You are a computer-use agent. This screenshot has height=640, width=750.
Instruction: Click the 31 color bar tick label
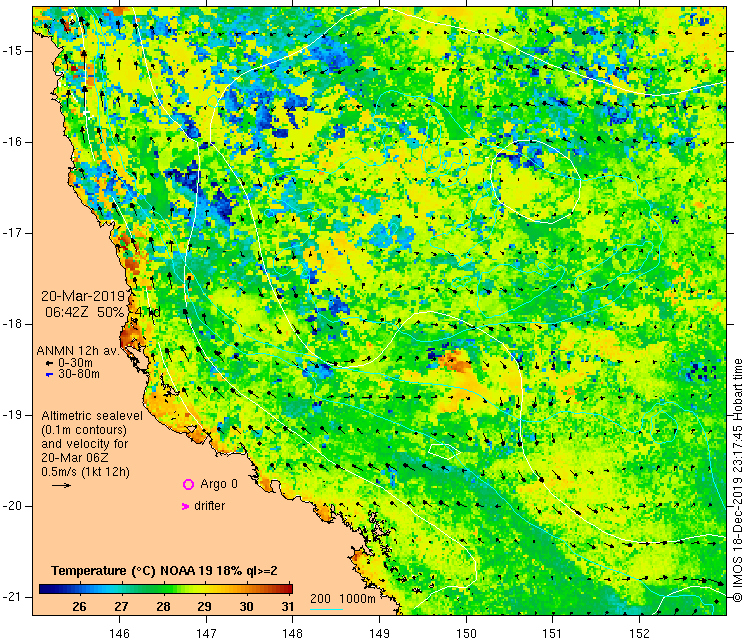(x=287, y=607)
